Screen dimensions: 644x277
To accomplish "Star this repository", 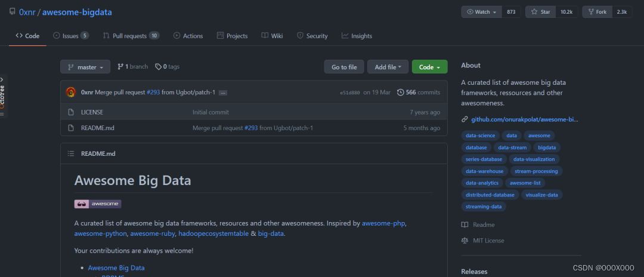I will click(x=540, y=12).
